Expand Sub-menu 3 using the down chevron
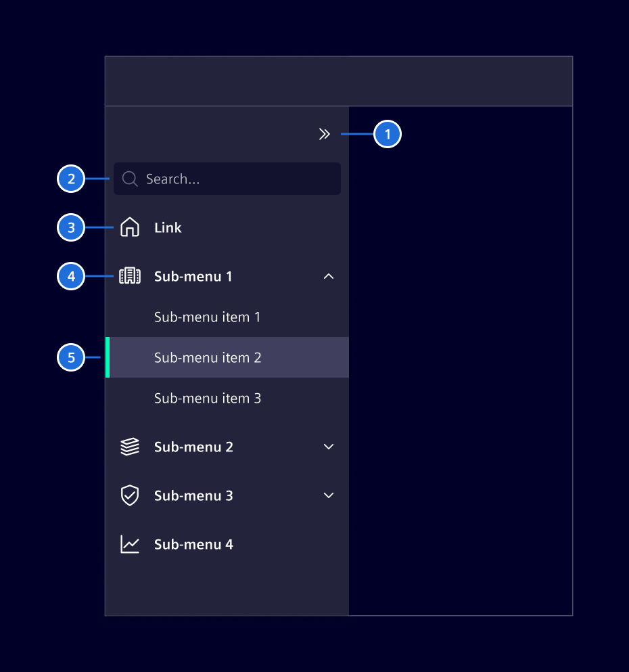 tap(329, 495)
